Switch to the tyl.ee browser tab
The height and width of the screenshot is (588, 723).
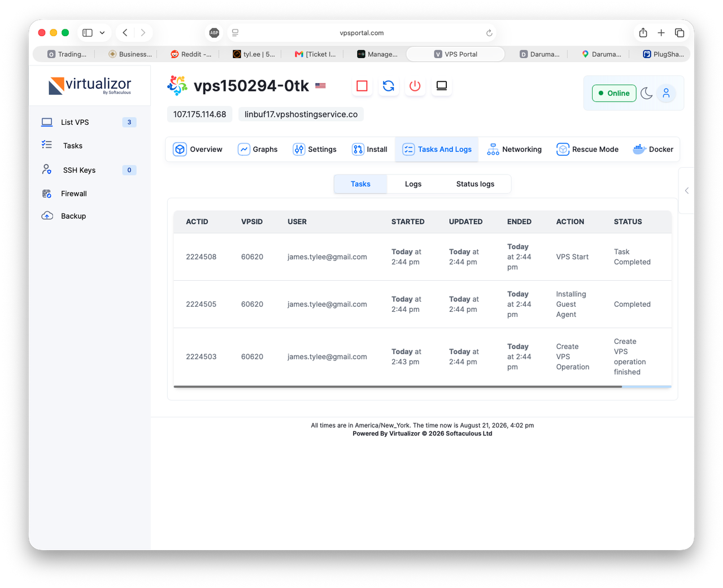tap(254, 54)
